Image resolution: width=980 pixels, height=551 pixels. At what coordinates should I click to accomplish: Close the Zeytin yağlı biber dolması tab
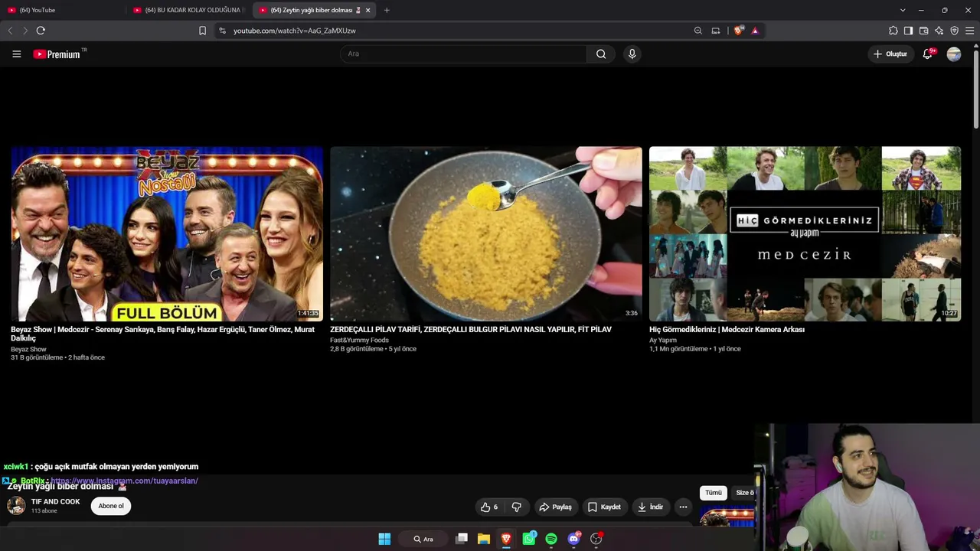367,10
